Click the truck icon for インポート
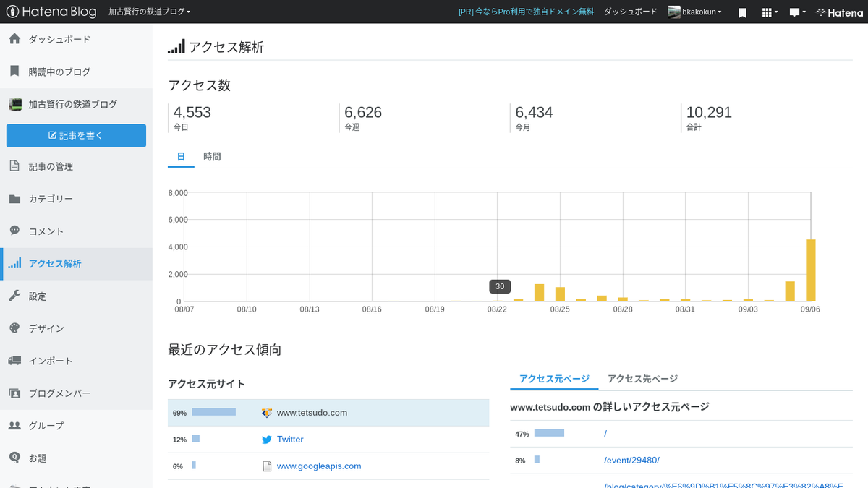The height and width of the screenshot is (488, 868). pos(14,360)
